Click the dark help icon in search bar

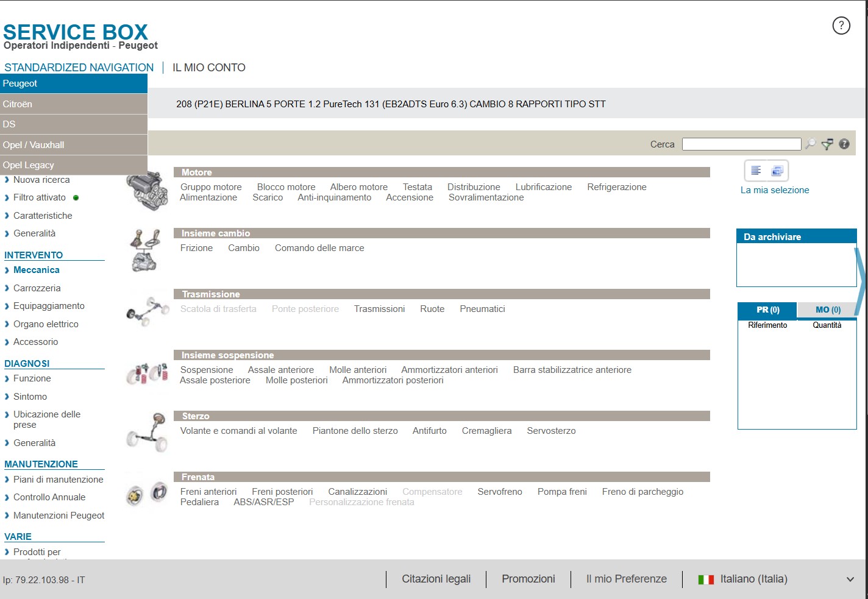844,144
